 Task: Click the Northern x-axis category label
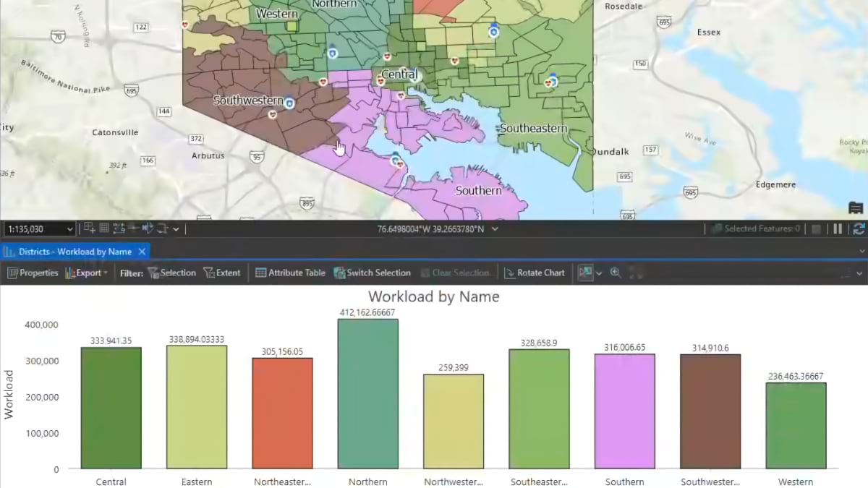coord(367,481)
